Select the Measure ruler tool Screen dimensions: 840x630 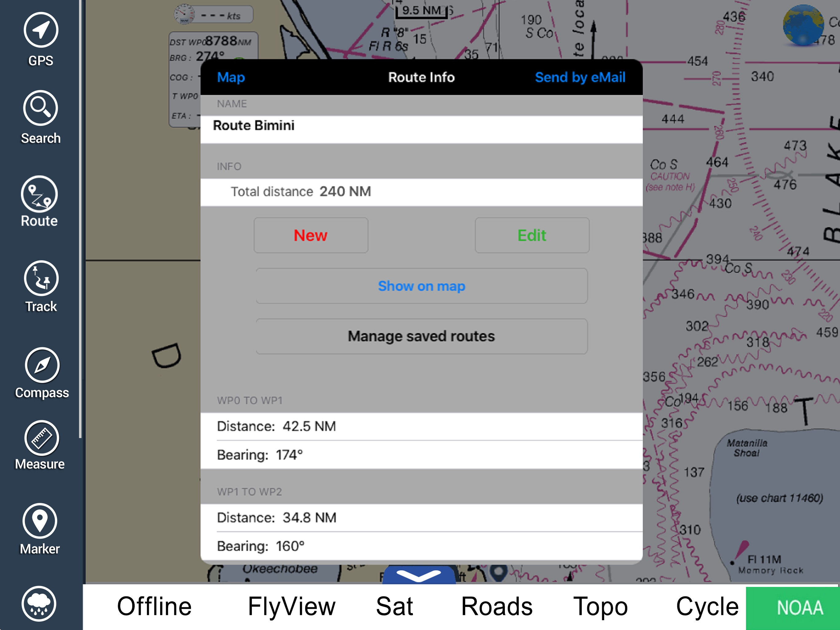click(x=42, y=438)
